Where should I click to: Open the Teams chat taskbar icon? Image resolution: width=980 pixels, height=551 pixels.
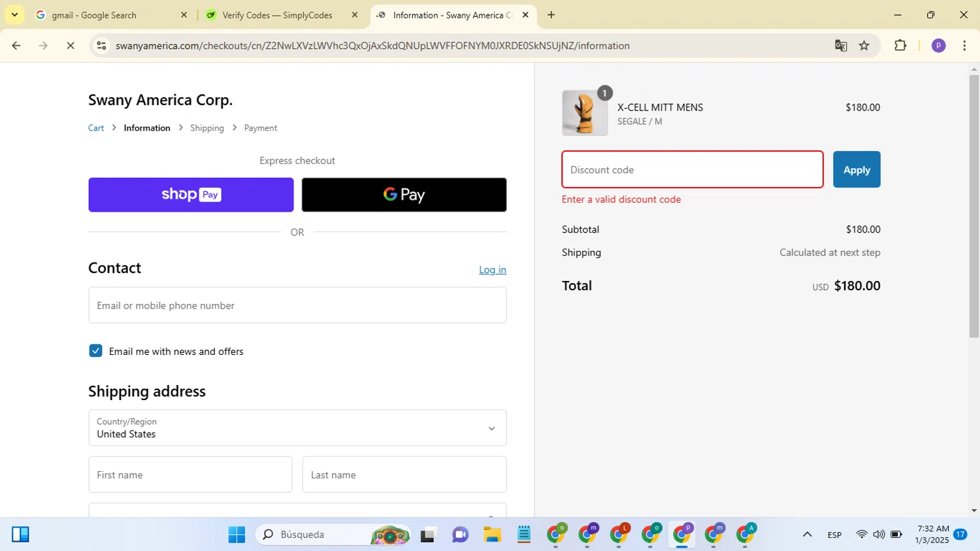(x=460, y=535)
